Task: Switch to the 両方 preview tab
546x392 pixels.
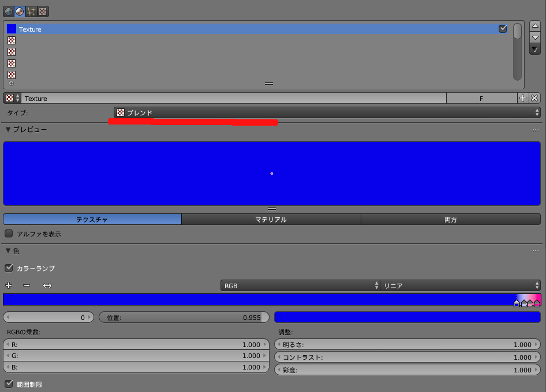Action: click(x=451, y=219)
